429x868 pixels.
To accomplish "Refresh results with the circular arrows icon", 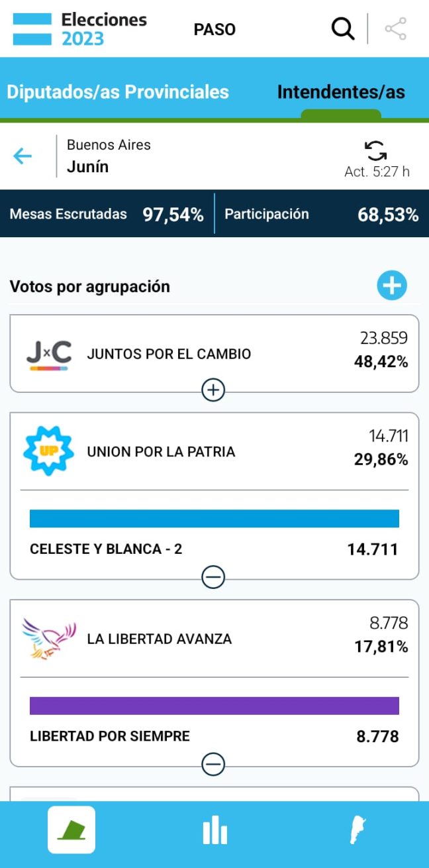I will [x=376, y=150].
